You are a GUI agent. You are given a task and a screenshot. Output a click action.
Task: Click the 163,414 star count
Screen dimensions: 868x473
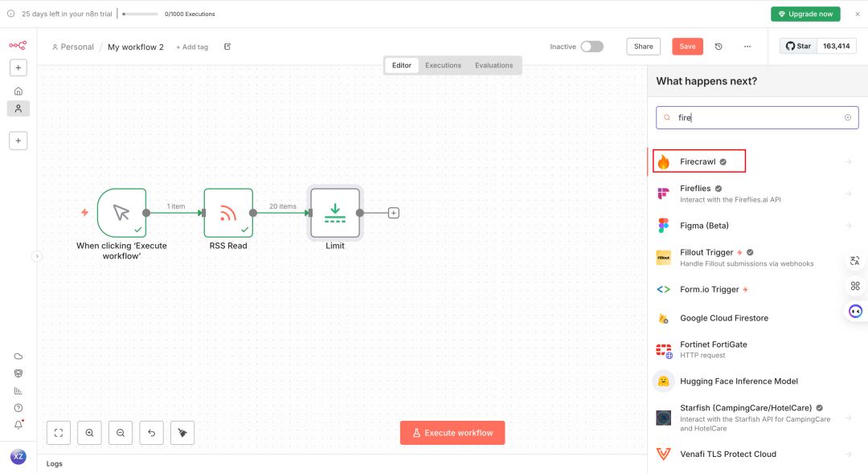(x=837, y=46)
